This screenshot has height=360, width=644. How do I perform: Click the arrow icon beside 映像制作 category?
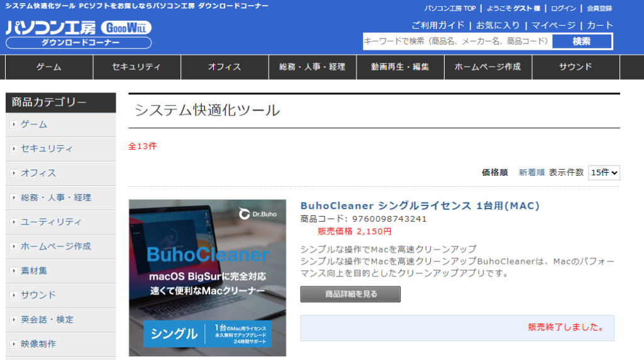[14, 344]
